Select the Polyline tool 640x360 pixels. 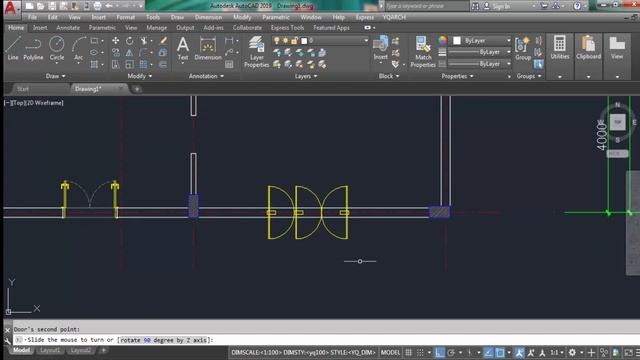tap(33, 48)
